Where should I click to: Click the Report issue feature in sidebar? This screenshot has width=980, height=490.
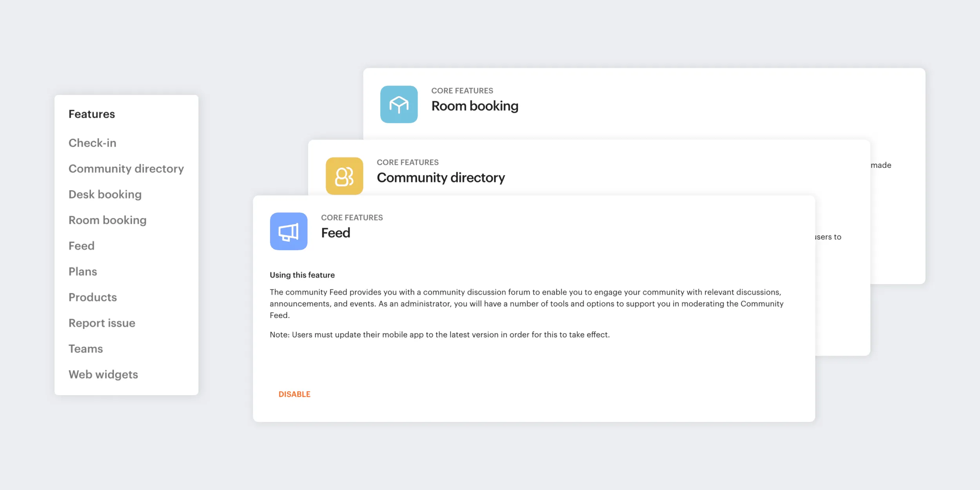click(102, 323)
